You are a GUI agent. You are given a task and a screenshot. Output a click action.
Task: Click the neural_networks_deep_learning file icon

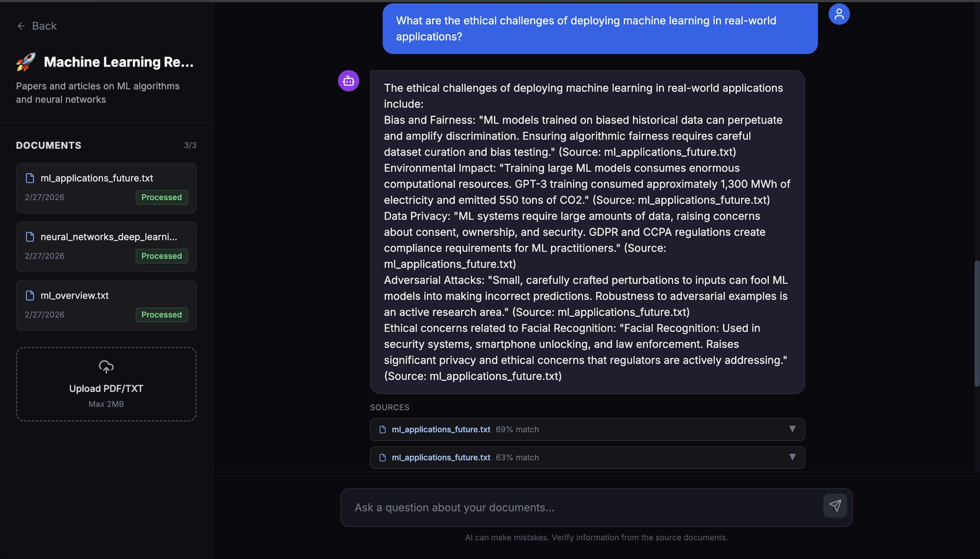click(30, 237)
